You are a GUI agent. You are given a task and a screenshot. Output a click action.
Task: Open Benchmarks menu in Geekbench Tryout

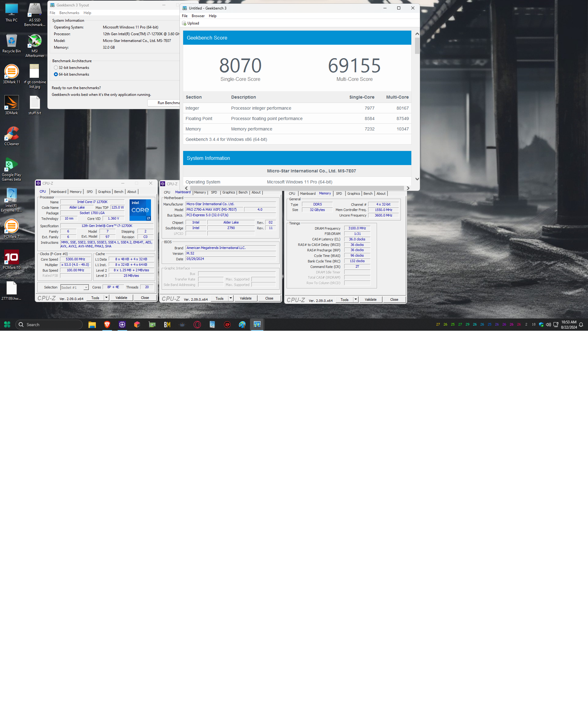[69, 13]
